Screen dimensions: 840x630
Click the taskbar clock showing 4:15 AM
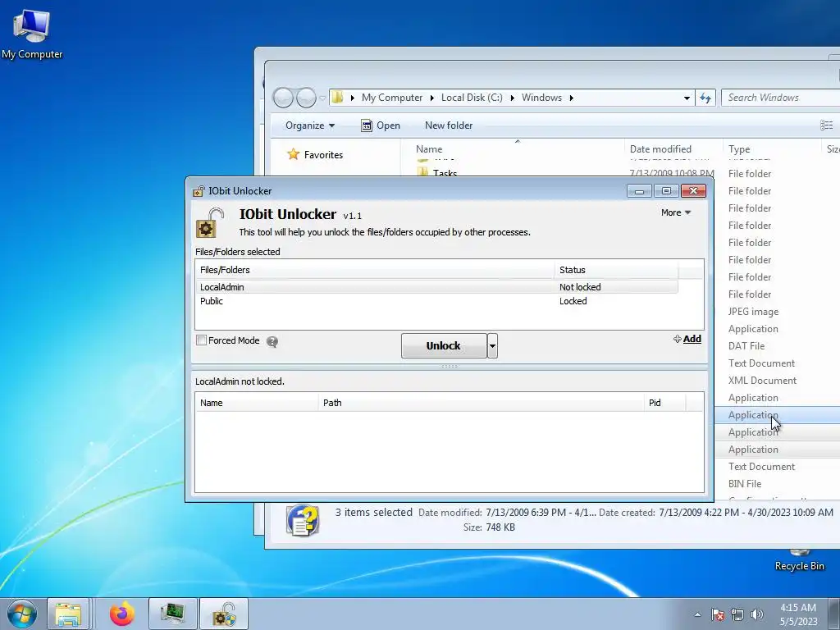(x=798, y=614)
